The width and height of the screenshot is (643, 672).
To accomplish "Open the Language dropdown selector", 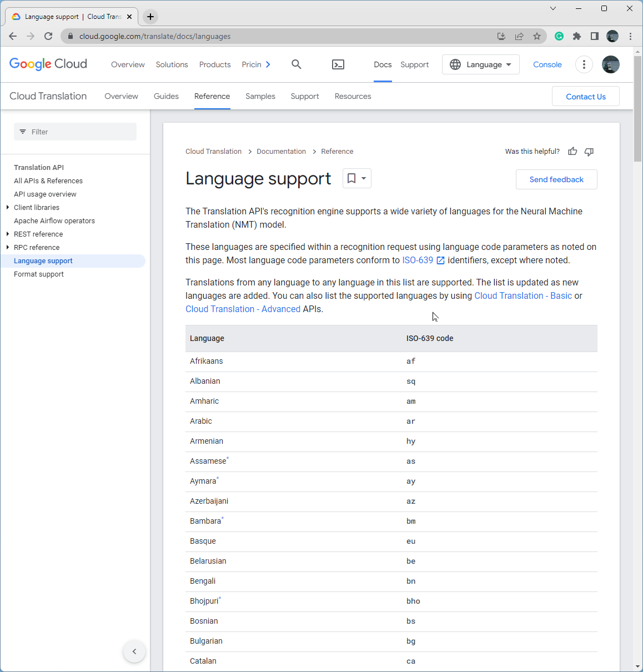I will (480, 64).
